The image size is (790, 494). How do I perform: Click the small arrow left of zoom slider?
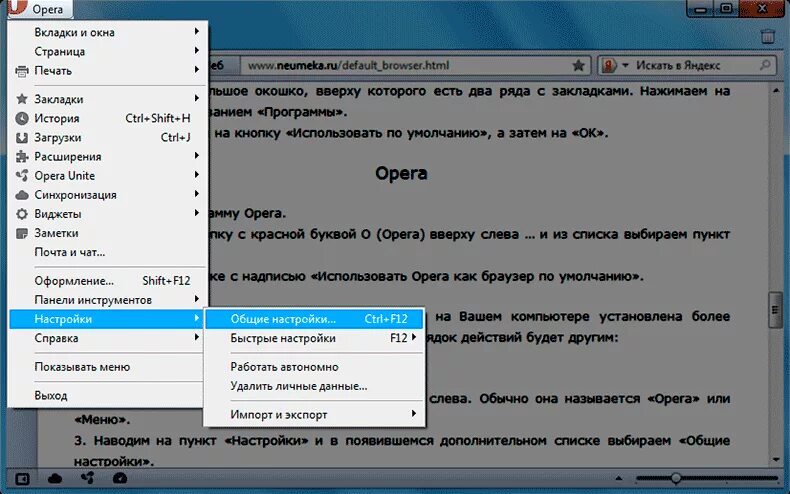[x=619, y=478]
